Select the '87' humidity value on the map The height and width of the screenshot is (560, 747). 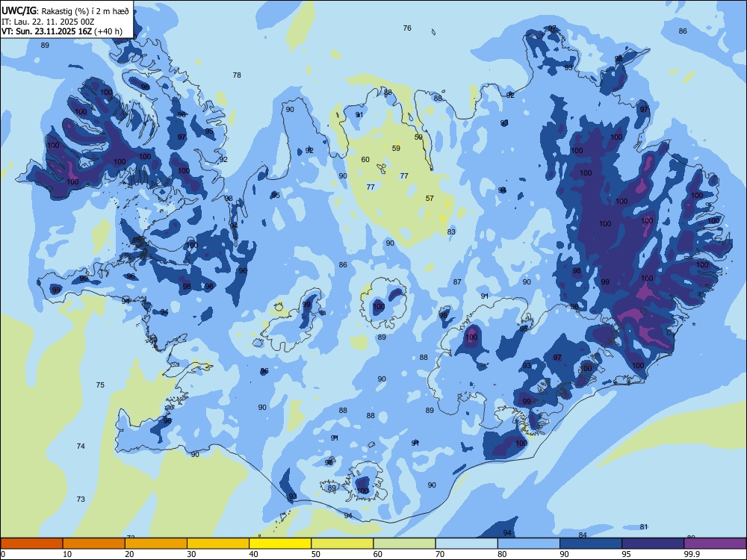tap(457, 282)
